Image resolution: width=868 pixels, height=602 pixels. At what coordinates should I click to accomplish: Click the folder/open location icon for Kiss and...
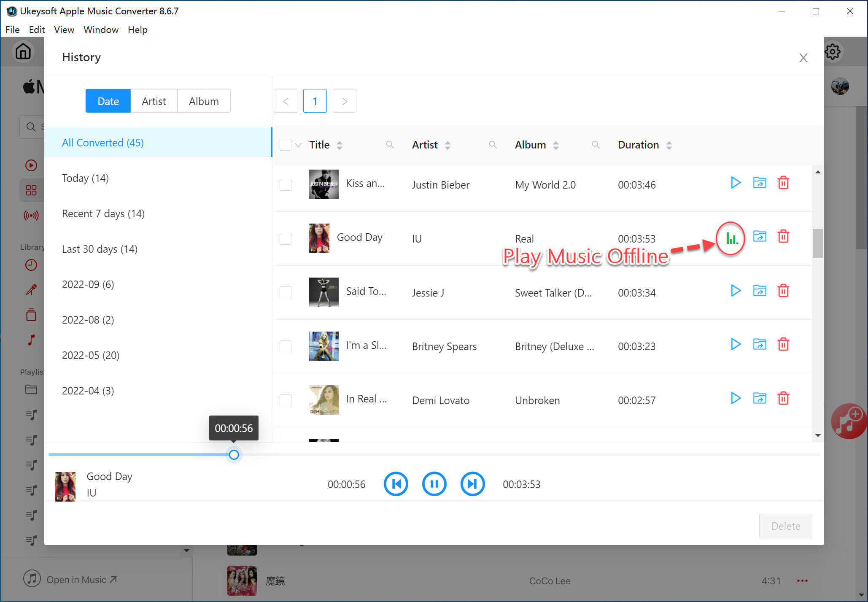[759, 184]
